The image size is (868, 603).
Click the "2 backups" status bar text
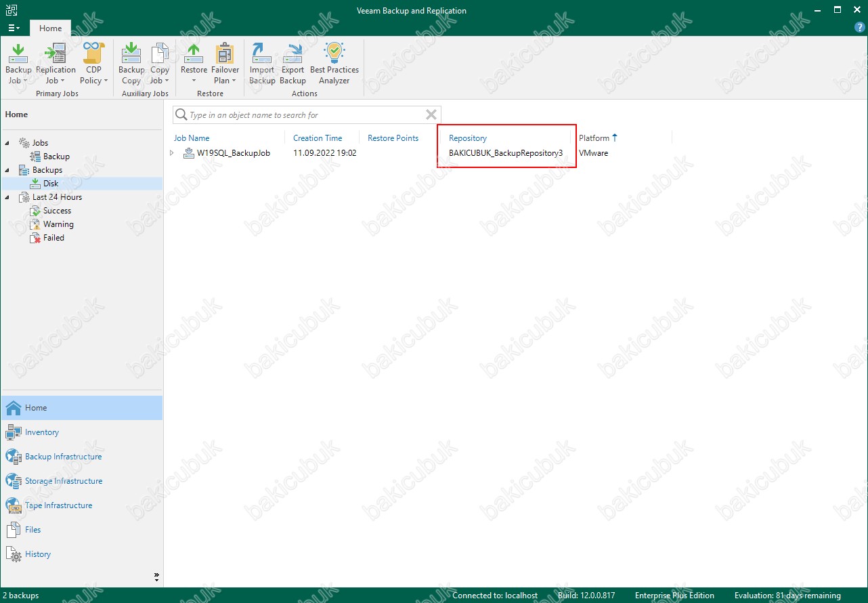point(21,596)
